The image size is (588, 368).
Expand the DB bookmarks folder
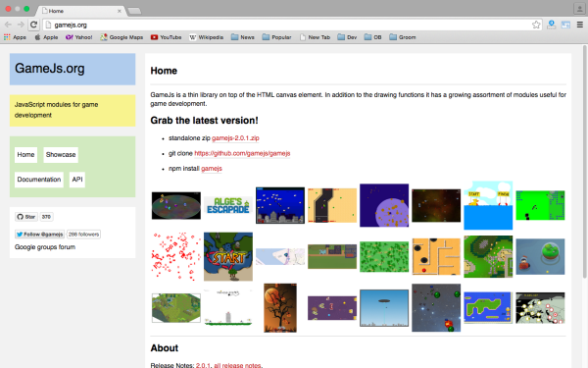373,37
